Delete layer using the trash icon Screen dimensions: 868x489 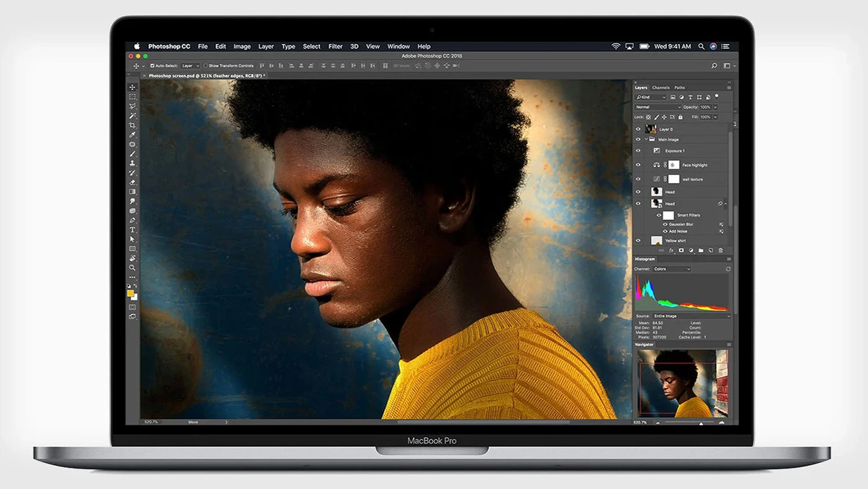(x=720, y=251)
